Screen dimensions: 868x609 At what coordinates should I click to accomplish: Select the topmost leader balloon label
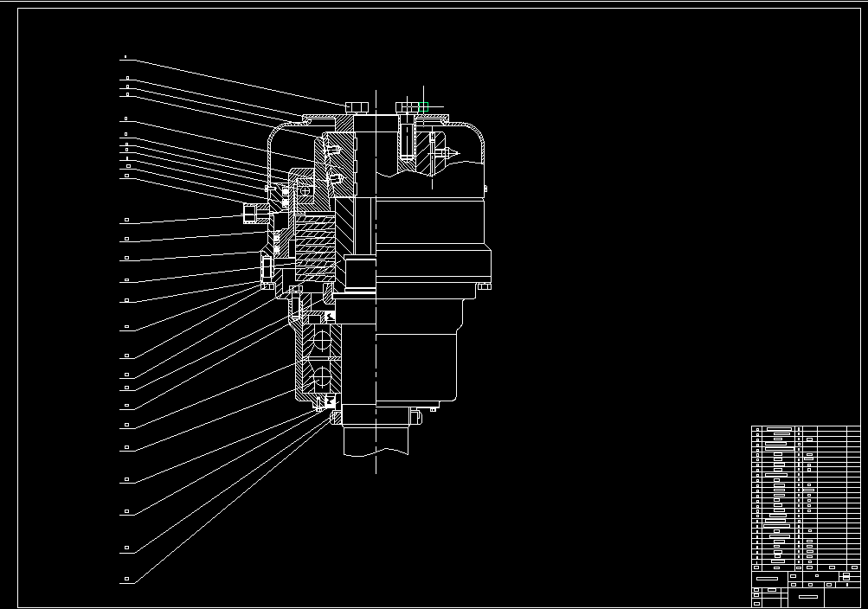125,57
